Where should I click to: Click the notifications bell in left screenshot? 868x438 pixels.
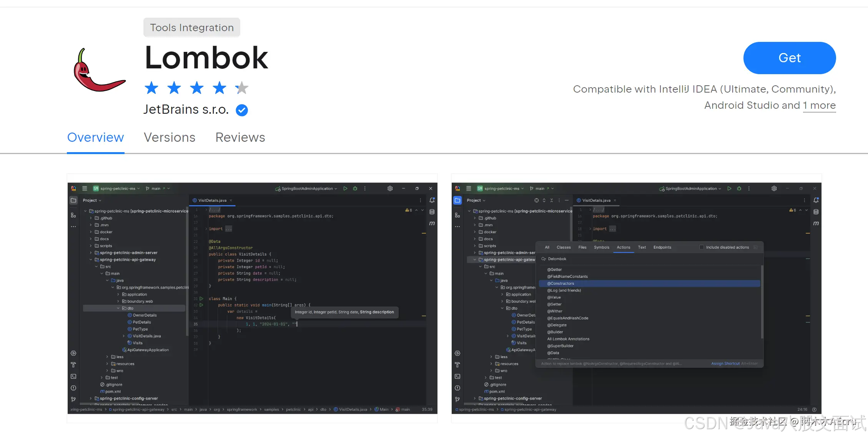[432, 200]
